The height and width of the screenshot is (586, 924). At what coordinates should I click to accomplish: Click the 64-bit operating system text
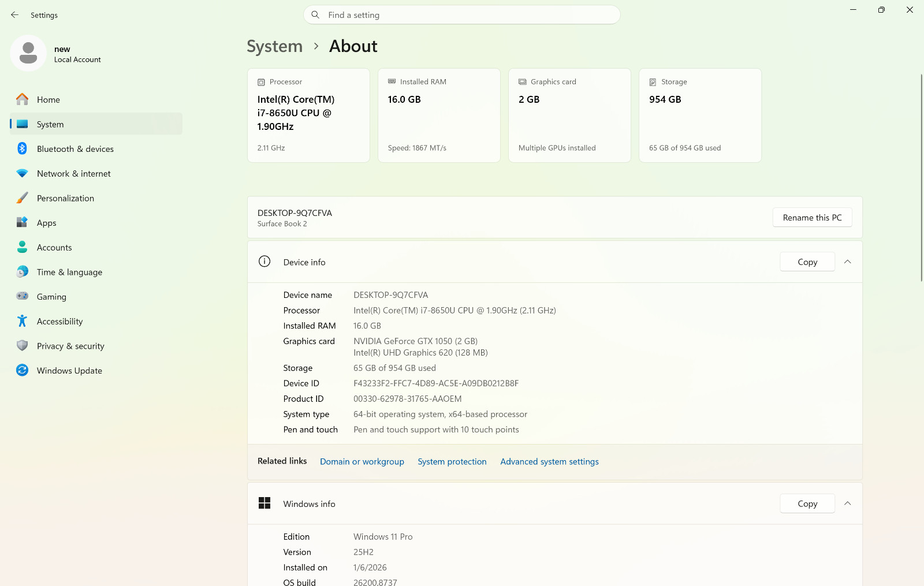pyautogui.click(x=440, y=414)
